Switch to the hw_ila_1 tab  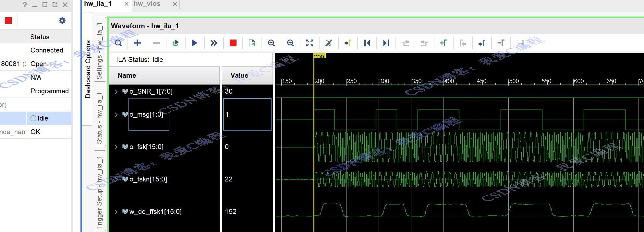[98, 4]
